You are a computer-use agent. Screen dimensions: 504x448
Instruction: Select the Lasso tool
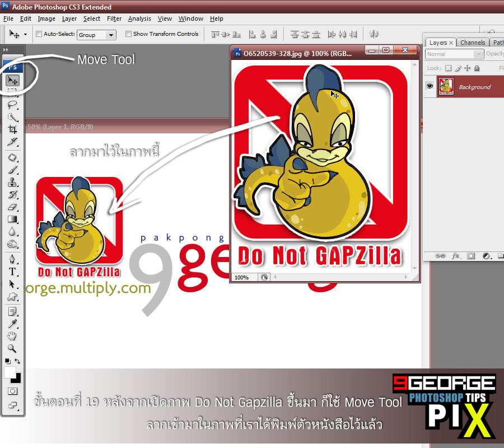[12, 105]
